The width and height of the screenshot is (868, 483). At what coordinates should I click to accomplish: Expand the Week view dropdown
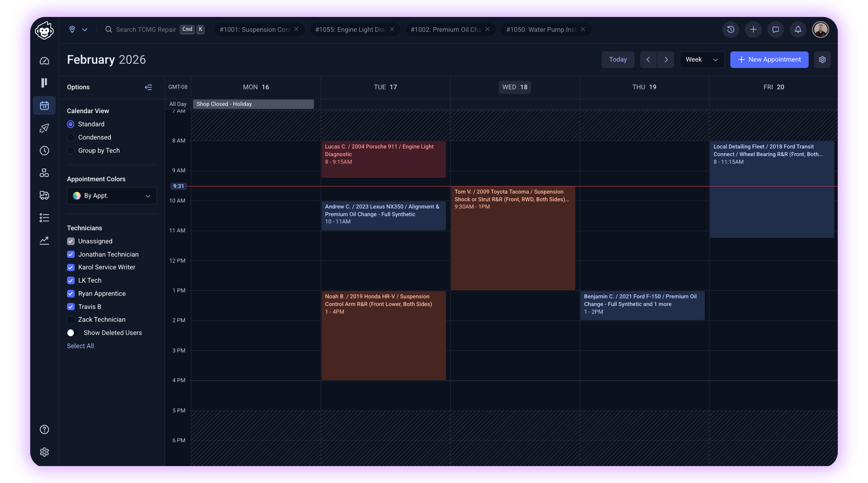pyautogui.click(x=702, y=60)
